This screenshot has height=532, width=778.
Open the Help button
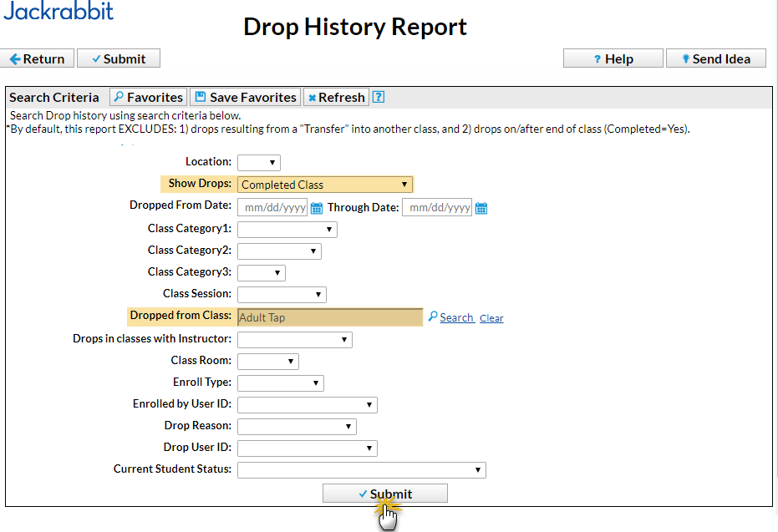pos(613,58)
